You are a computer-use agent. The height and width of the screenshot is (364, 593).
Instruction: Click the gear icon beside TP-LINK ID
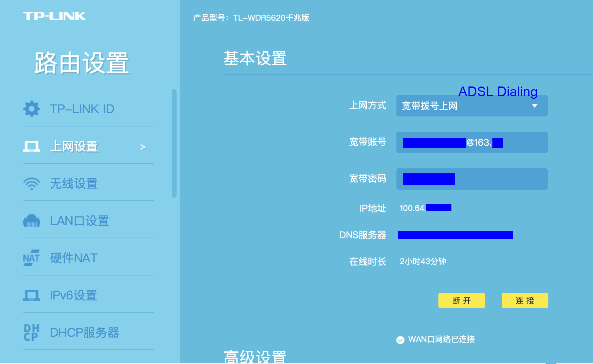[x=32, y=109]
